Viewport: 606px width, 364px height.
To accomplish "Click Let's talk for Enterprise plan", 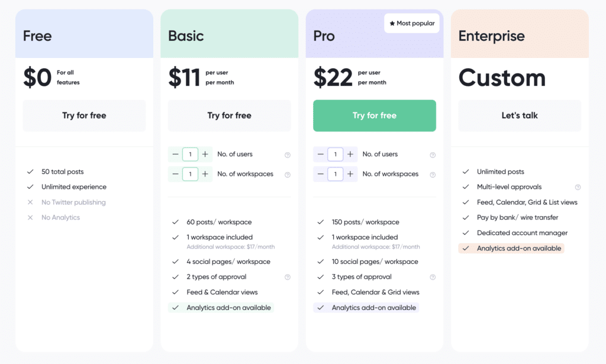I will (520, 115).
